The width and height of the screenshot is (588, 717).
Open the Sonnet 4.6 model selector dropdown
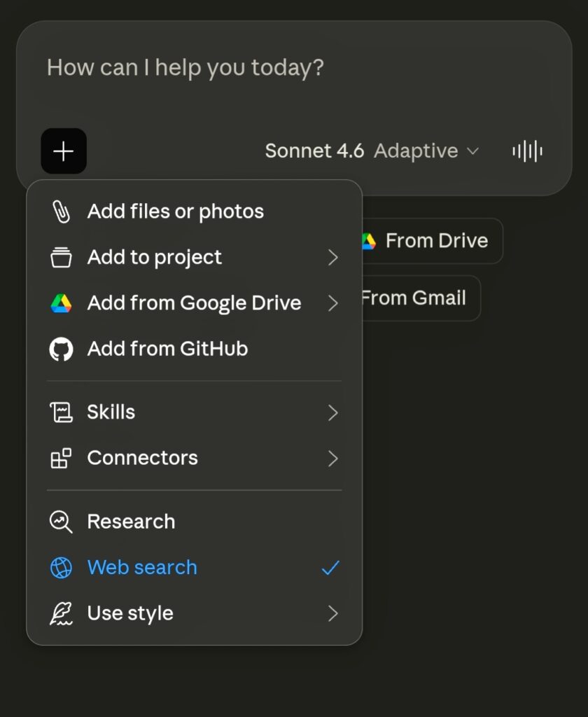(x=371, y=151)
